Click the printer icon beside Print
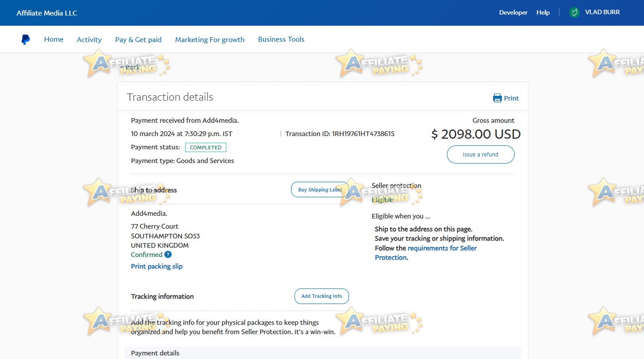Viewport: 644px width, 359px height. click(497, 98)
